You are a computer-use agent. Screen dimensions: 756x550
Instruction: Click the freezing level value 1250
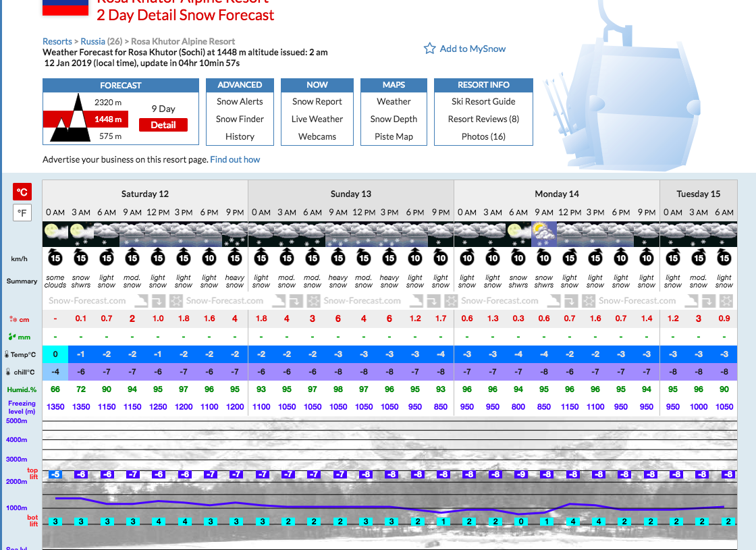158,406
